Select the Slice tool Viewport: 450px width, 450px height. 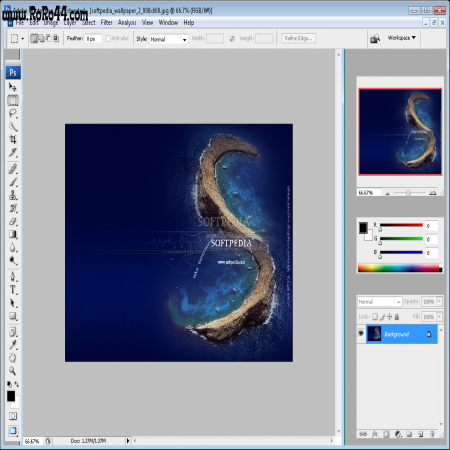coord(13,153)
